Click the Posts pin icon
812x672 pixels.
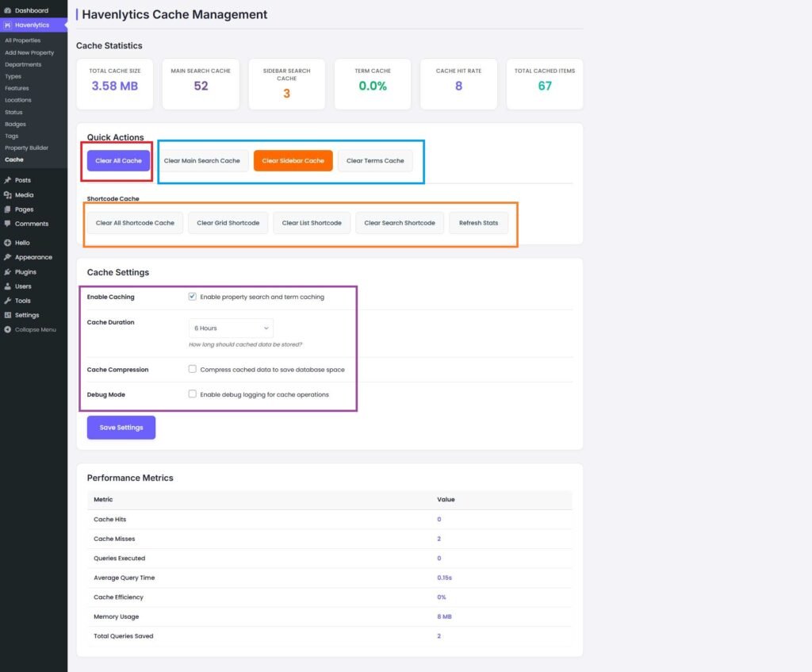[x=8, y=180]
